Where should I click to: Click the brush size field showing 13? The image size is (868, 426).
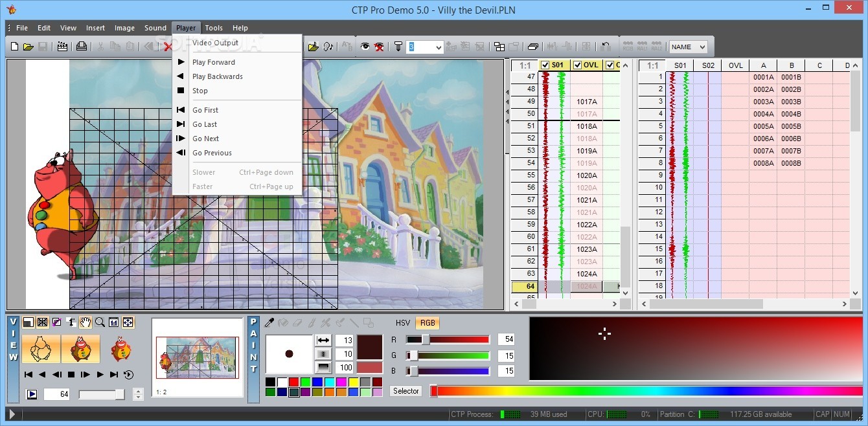coord(344,340)
